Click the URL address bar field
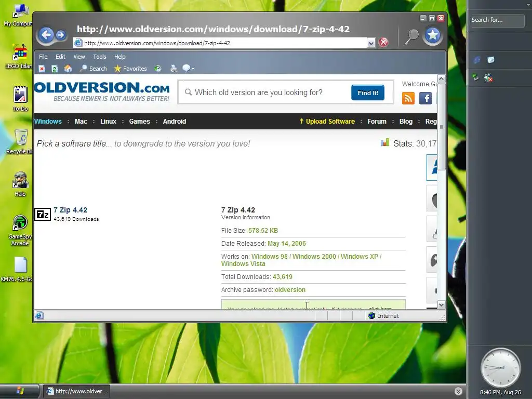The image size is (532, 399). (x=220, y=43)
